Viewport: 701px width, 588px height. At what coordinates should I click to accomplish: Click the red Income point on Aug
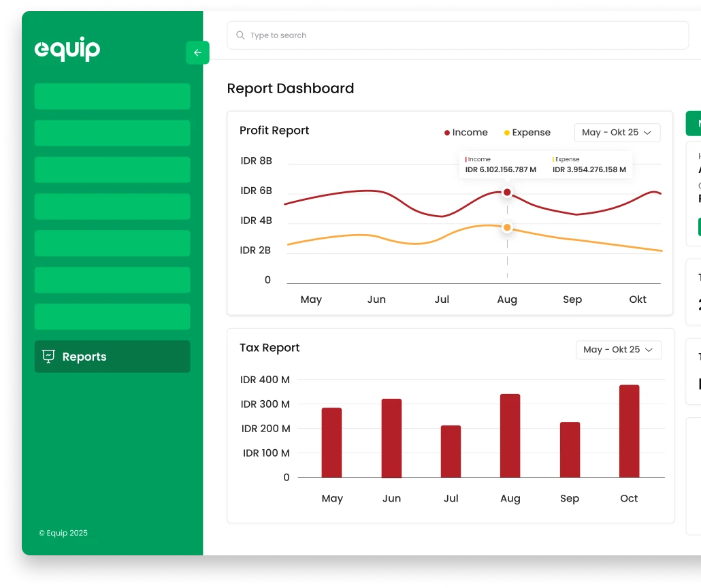(507, 193)
